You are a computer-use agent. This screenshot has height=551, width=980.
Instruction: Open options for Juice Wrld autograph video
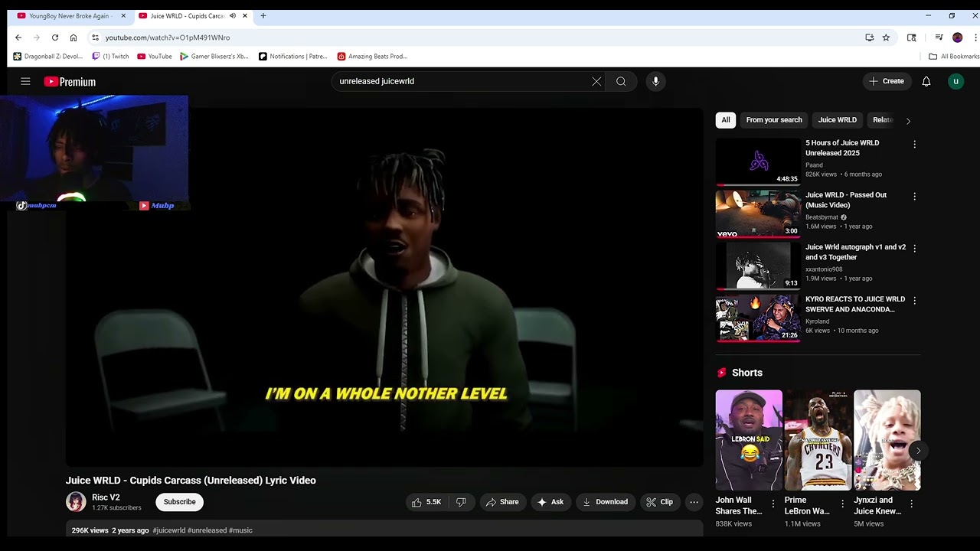pos(914,248)
